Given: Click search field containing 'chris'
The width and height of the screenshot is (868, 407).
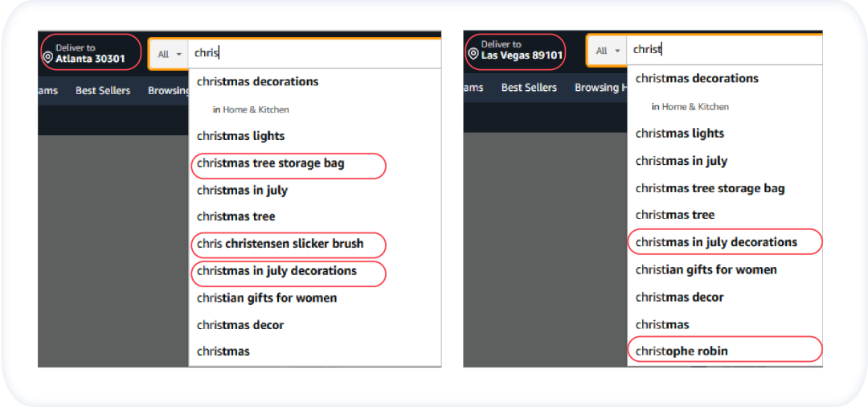Looking at the screenshot, I should click(x=314, y=54).
